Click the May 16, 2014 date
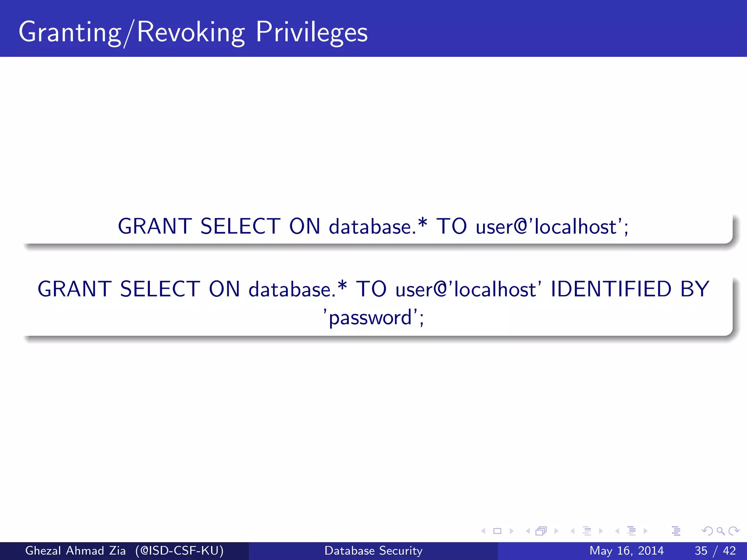The width and height of the screenshot is (747, 560). [626, 551]
